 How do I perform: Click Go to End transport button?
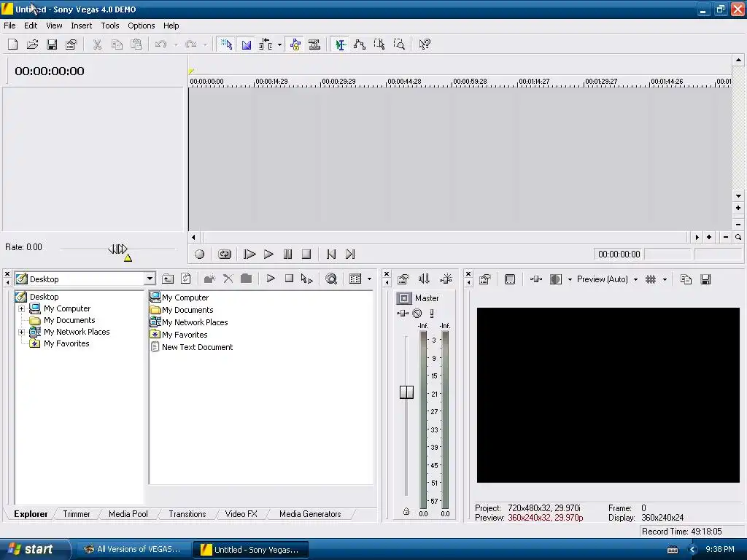pos(350,254)
